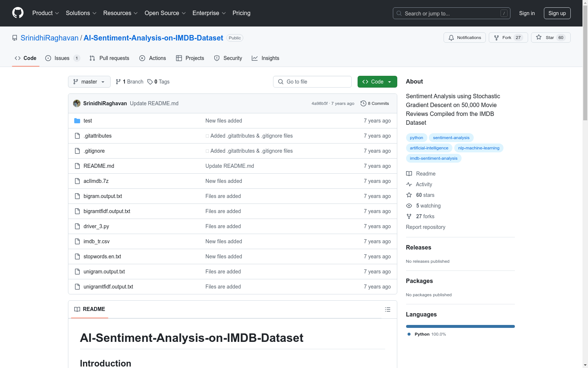Click the Search or jump to field
The height and width of the screenshot is (368, 588).
pos(452,13)
